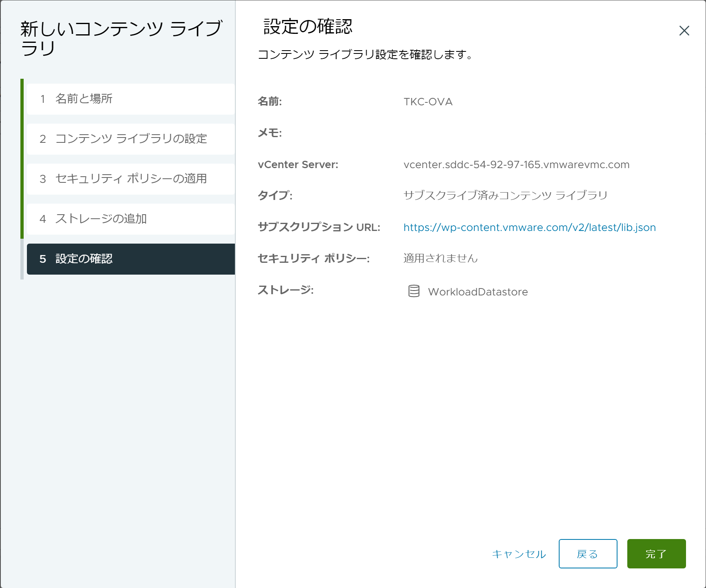Select step 4 ストレージの追加
The width and height of the screenshot is (706, 588).
pyautogui.click(x=131, y=219)
